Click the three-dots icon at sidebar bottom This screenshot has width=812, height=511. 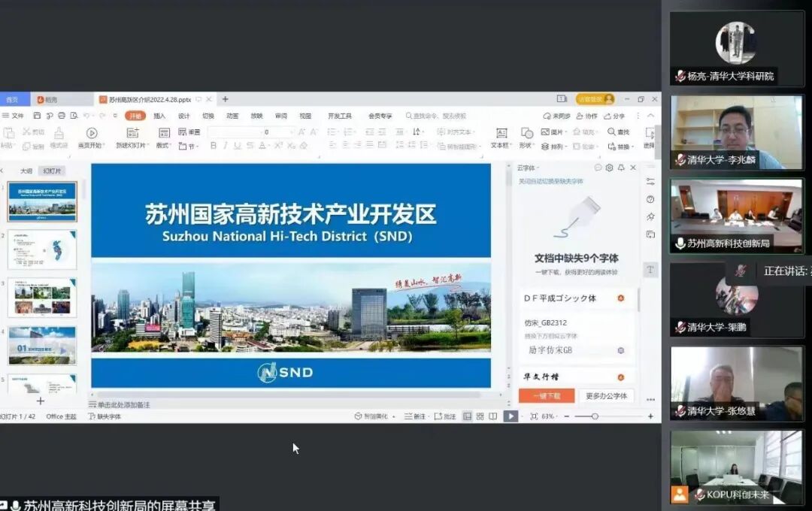point(650,399)
